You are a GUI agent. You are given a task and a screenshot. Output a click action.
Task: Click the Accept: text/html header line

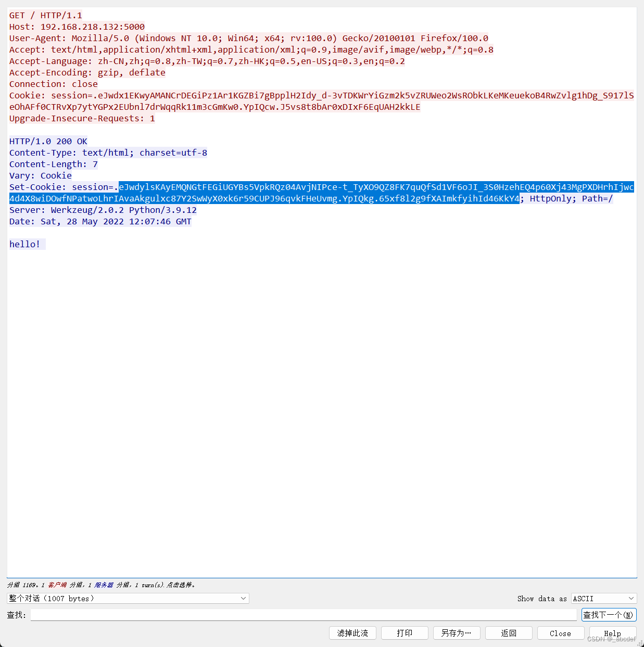click(251, 49)
